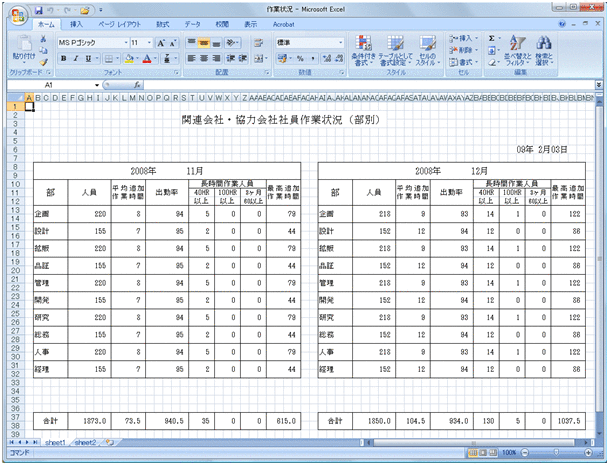Increase decimal places
The height and width of the screenshot is (467, 611).
327,59
